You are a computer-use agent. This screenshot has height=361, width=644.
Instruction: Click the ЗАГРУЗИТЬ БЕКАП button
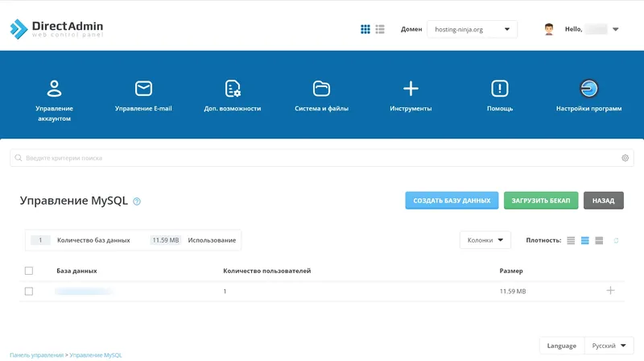541,200
